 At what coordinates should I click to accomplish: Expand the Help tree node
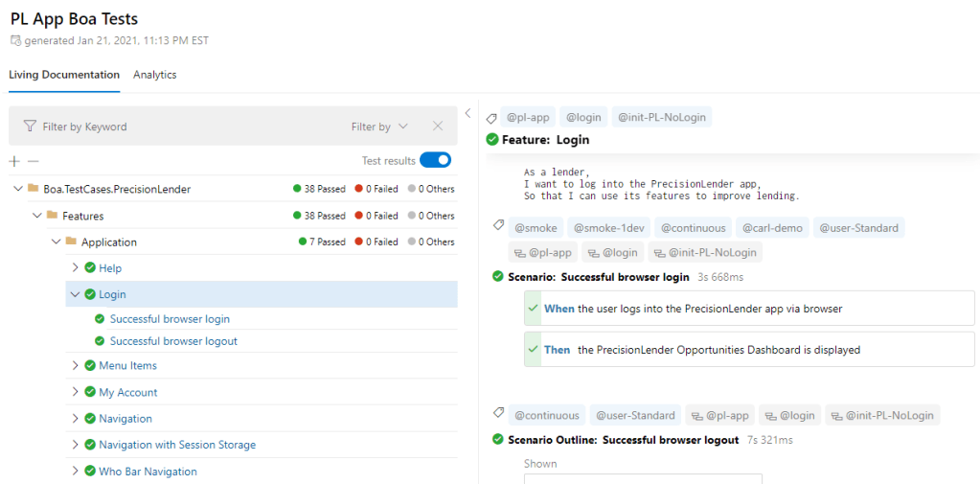(x=76, y=268)
